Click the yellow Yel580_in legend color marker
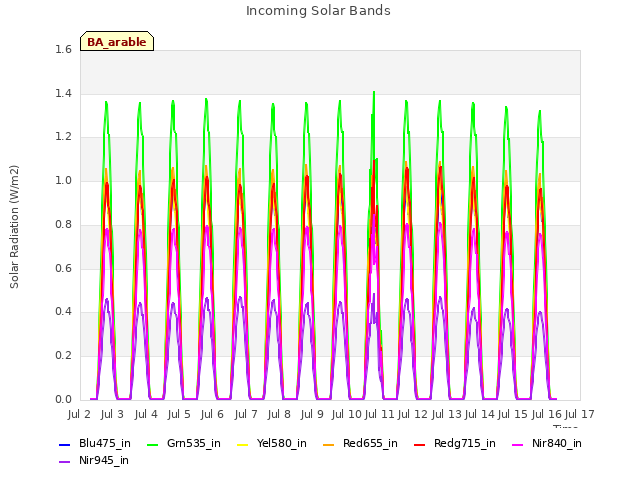 [242, 444]
